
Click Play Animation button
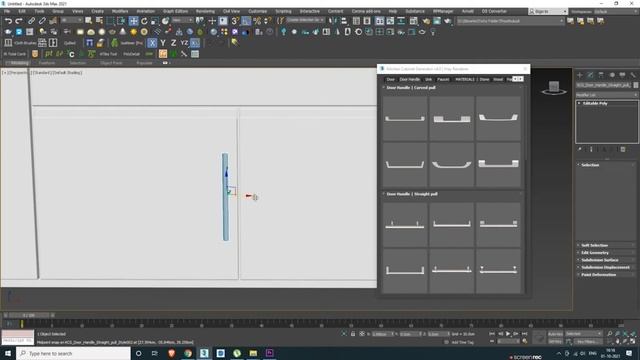click(508, 334)
